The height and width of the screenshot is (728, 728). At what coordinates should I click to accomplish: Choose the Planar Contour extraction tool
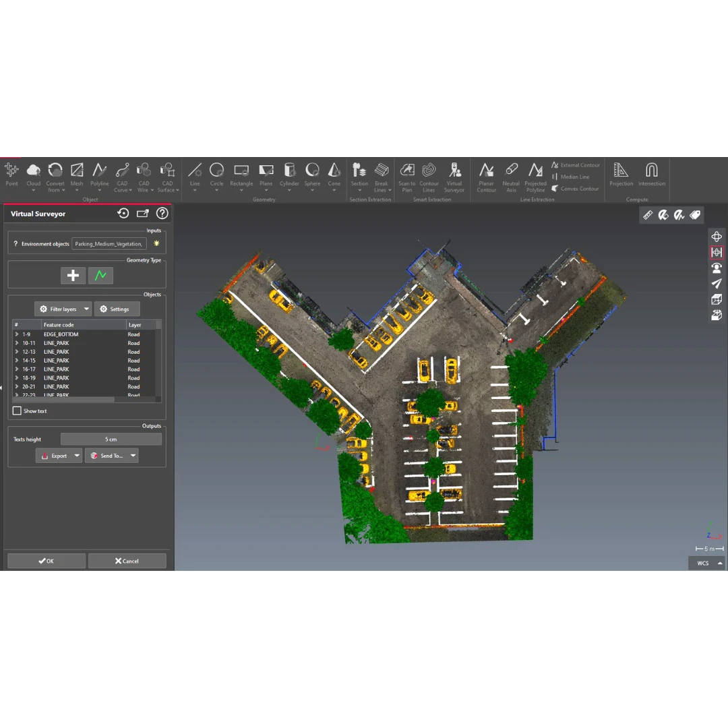pos(486,177)
